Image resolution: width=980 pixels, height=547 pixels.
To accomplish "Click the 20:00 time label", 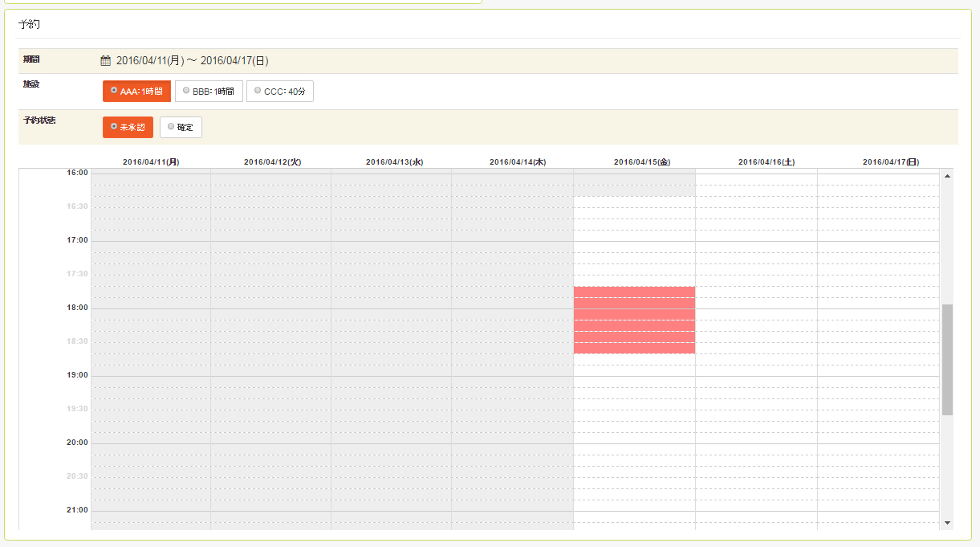I will pos(78,443).
